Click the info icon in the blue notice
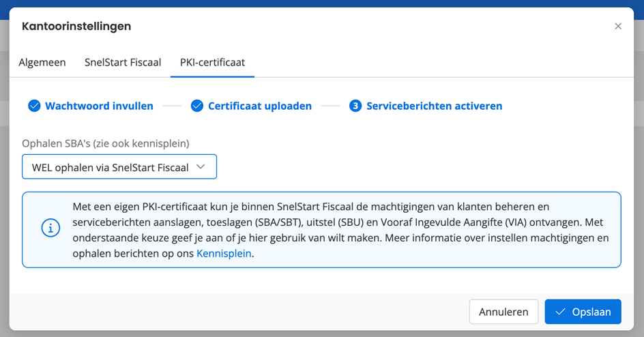The image size is (644, 337). (50, 229)
